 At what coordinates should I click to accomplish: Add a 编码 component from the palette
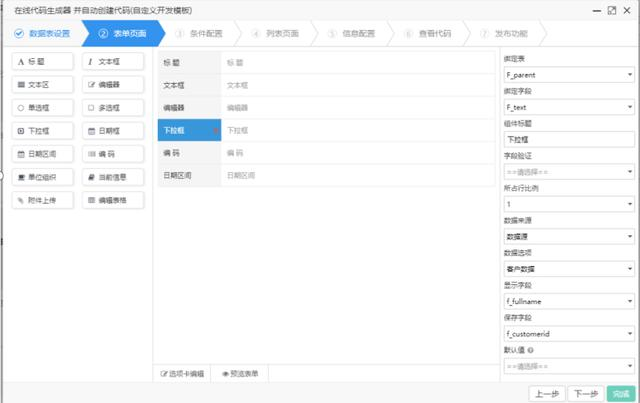113,154
